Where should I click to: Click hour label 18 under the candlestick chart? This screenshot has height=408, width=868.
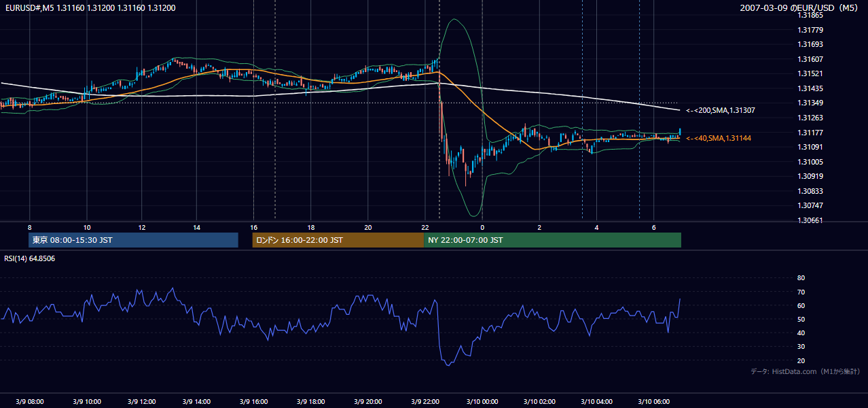click(x=310, y=227)
